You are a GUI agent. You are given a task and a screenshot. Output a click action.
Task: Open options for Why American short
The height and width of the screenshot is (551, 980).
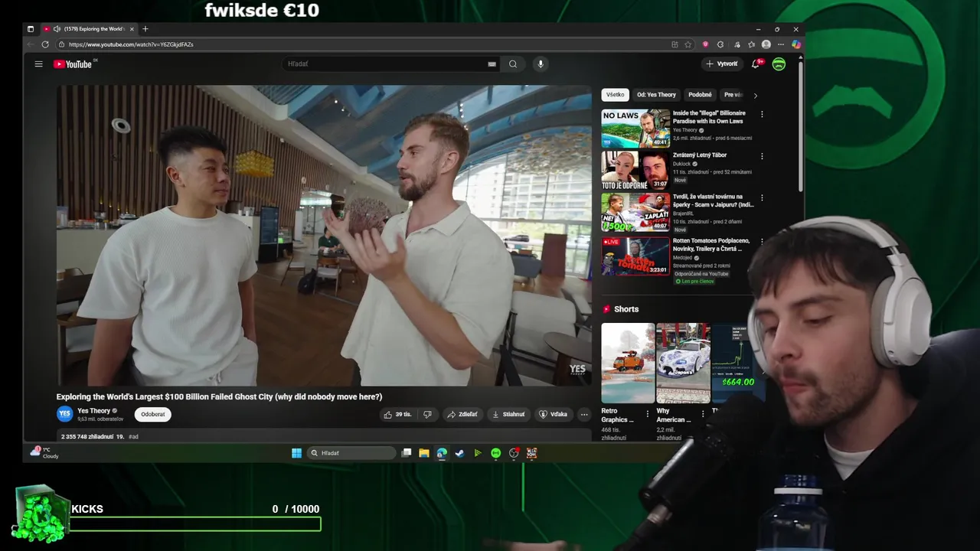703,414
